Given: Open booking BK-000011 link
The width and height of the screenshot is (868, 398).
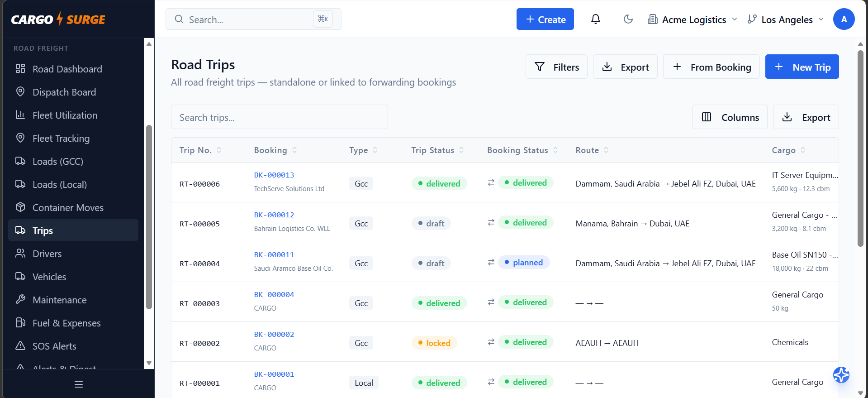Looking at the screenshot, I should (274, 254).
